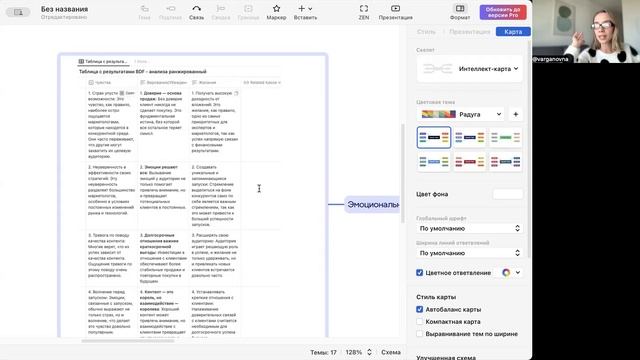Open the global font По умолчанию dropdown
The image size is (640, 360).
[x=469, y=229]
